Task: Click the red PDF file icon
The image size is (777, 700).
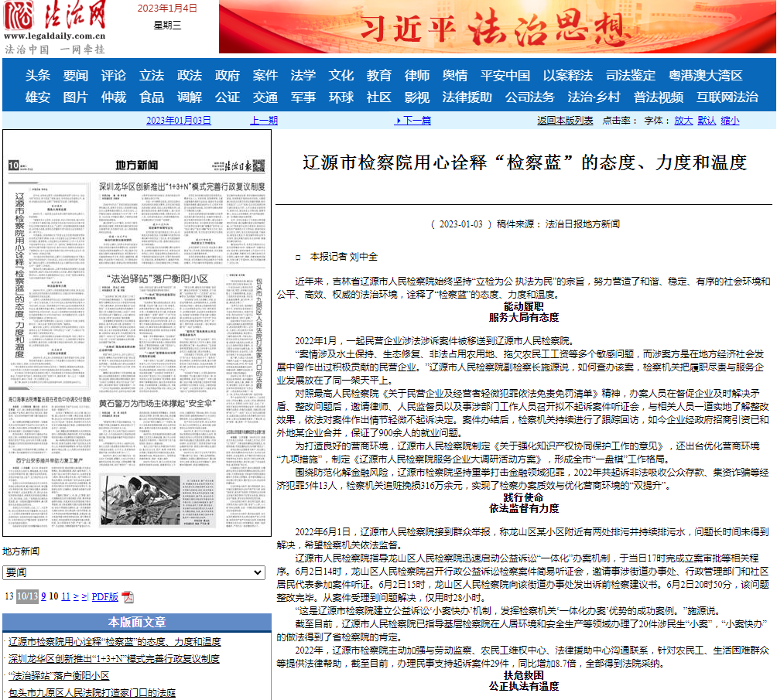Action: pos(128,596)
